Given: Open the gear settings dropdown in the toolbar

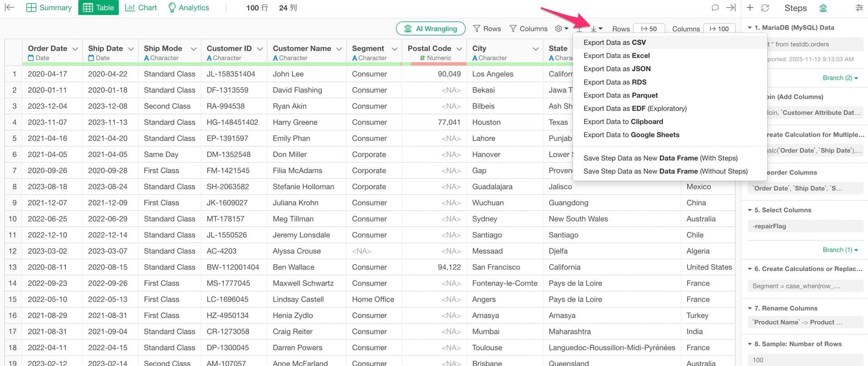Looking at the screenshot, I should 561,29.
